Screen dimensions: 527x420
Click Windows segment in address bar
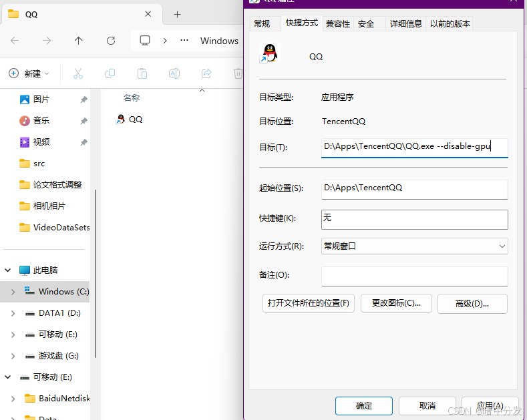(219, 41)
